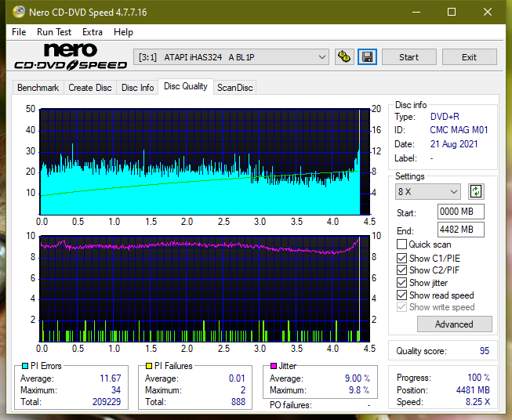Screen dimensions: 512x420
Task: Expand the 8 X speed dropdown
Action: (428, 191)
